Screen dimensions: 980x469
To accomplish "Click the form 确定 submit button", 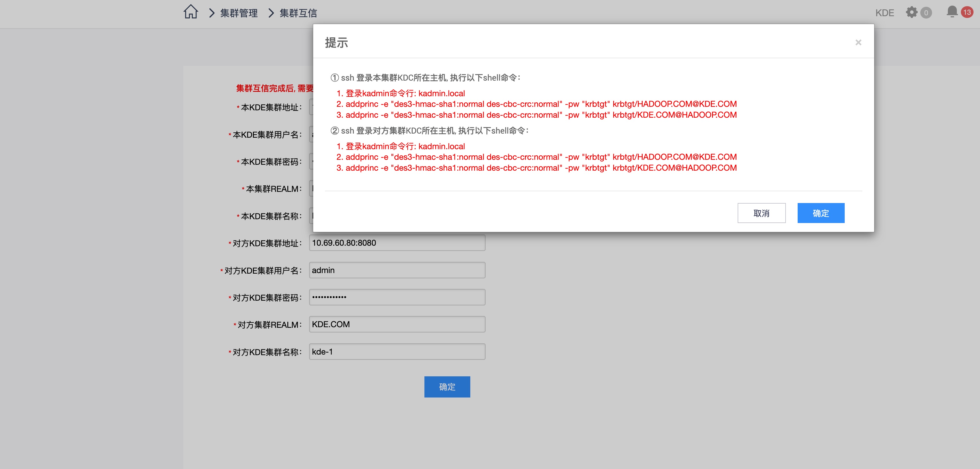I will (447, 387).
